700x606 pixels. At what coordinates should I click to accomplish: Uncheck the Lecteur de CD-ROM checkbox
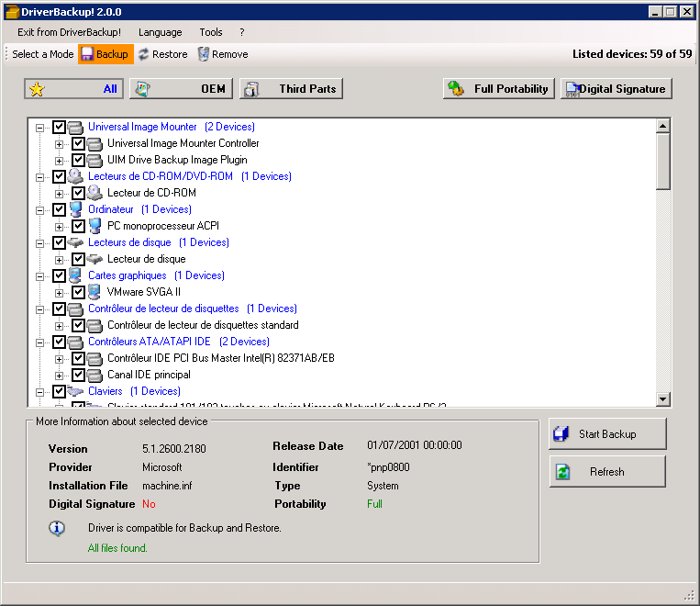click(x=78, y=193)
